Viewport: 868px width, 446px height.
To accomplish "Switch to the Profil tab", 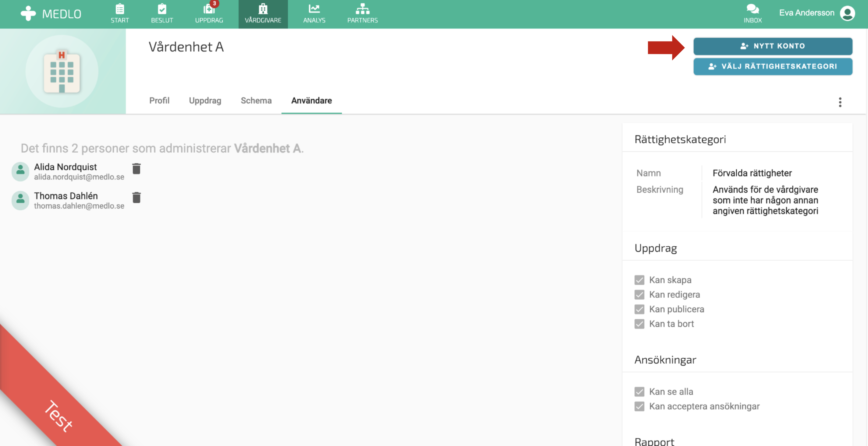I will pyautogui.click(x=159, y=101).
